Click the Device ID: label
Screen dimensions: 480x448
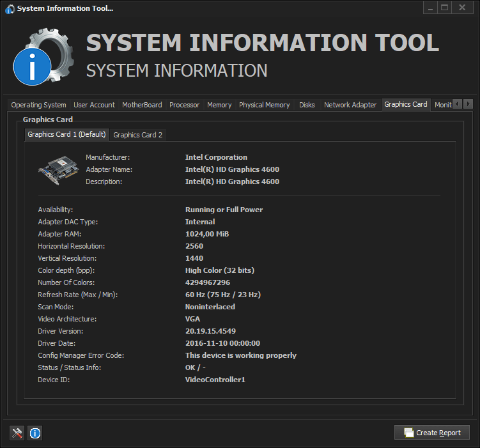click(54, 380)
